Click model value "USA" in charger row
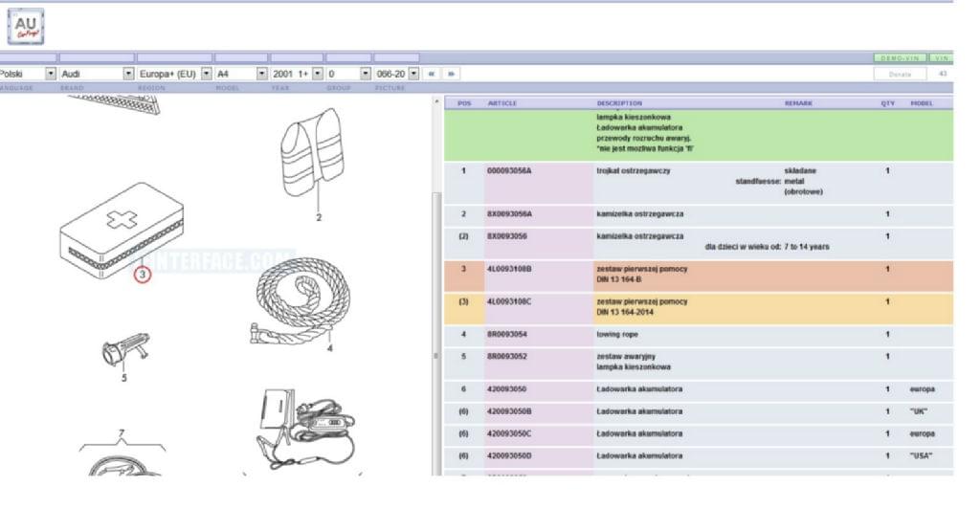Viewport: 980px width, 509px height. click(x=921, y=456)
